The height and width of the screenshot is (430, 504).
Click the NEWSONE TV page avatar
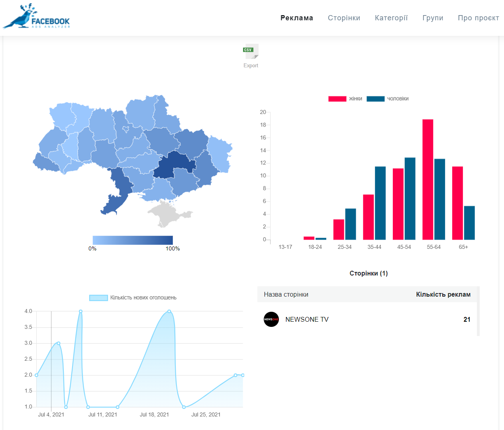point(271,319)
